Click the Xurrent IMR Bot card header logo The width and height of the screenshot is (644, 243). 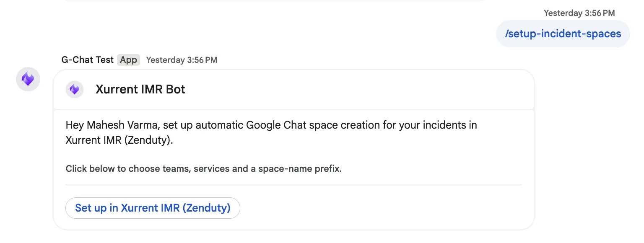click(75, 89)
